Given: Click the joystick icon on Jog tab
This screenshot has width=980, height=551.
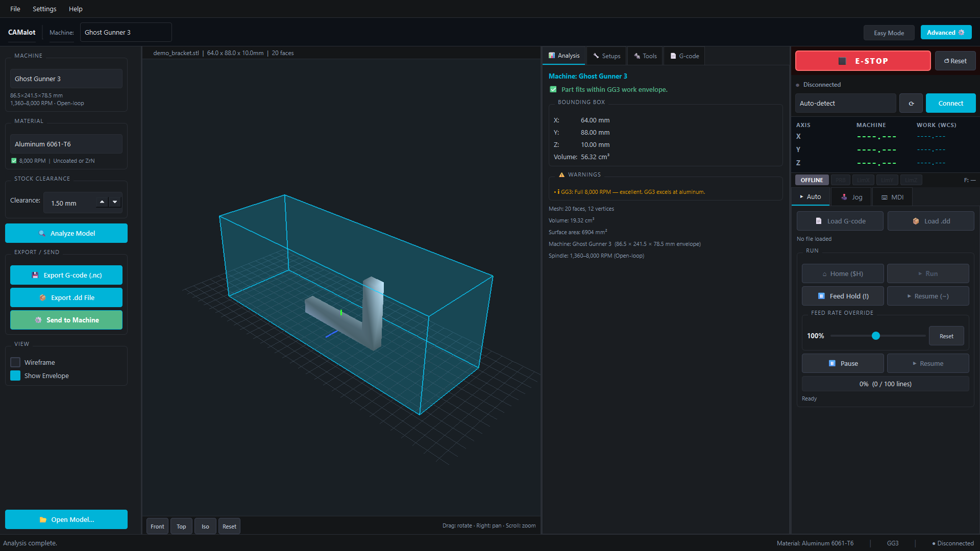Looking at the screenshot, I should coord(844,197).
